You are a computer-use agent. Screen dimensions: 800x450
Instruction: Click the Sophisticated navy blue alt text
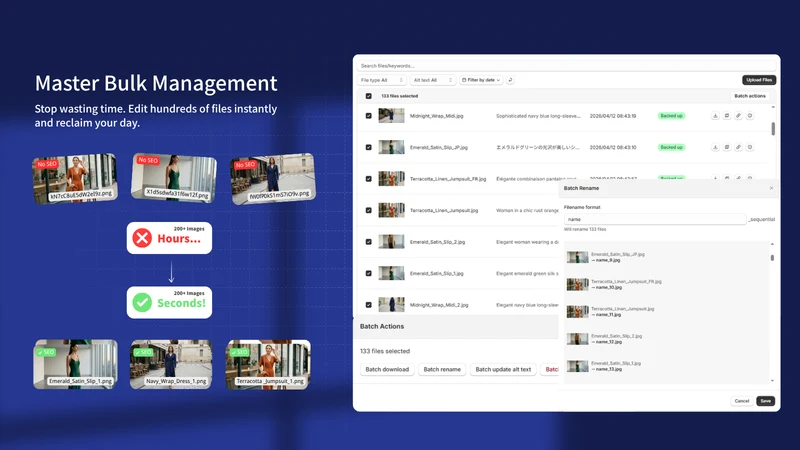click(538, 116)
